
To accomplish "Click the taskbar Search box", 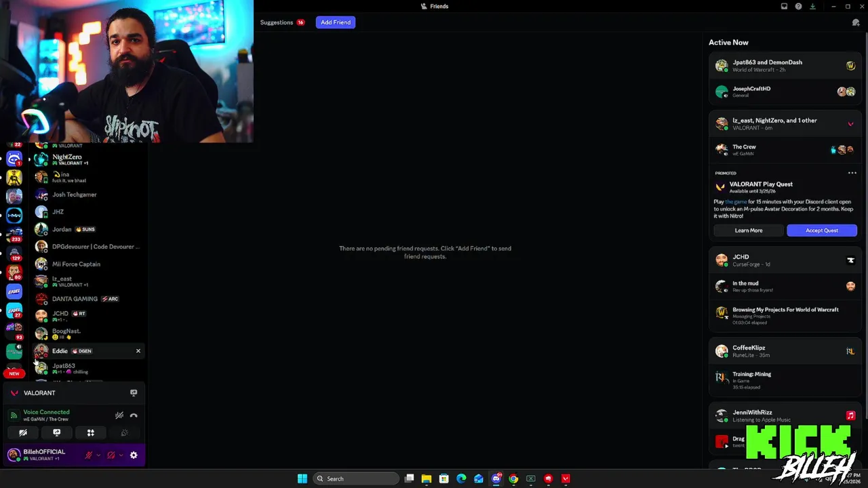I will coord(356,479).
